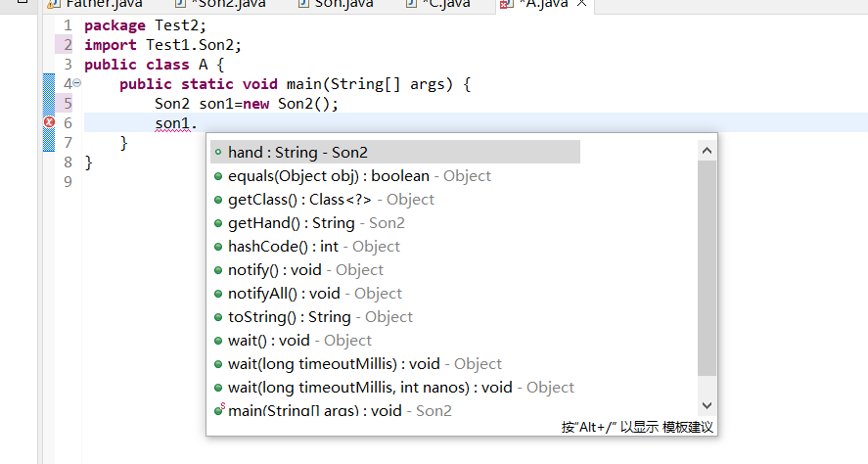
Task: Open the Son.java editor tab
Action: 336,5
